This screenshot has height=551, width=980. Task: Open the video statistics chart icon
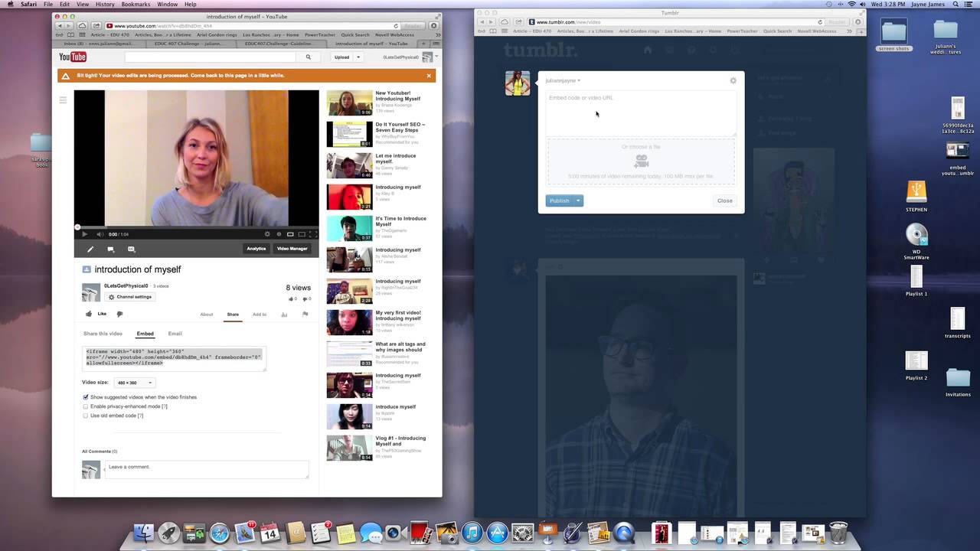tap(284, 315)
